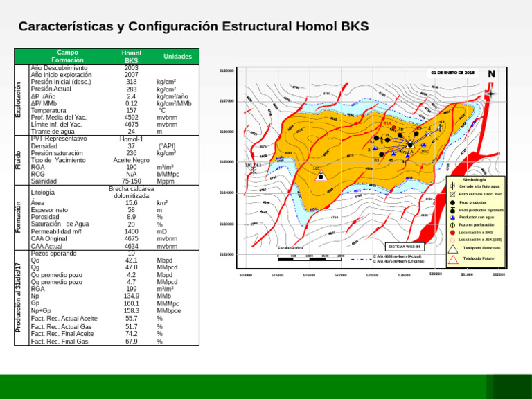Click the 'Homol BKS' column header
Viewport: 532px width, 399px height.
[132, 57]
